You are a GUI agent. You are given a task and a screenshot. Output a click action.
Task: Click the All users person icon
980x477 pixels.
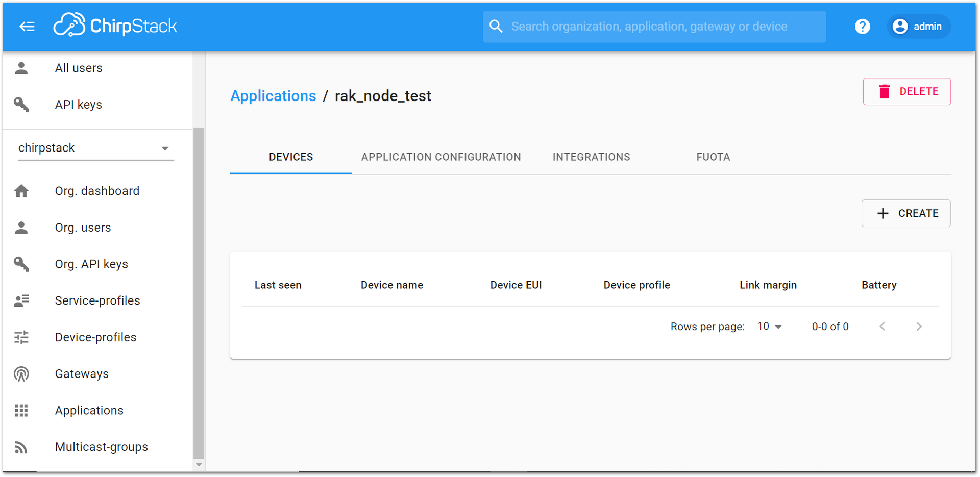[x=21, y=68]
